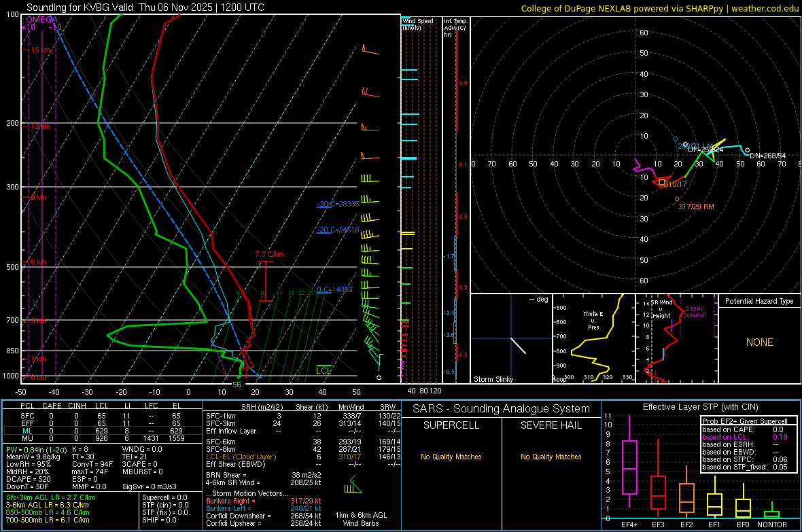Click the 317/29 RM hodograph label
Viewport: 802px width, 532px height.
pyautogui.click(x=696, y=207)
